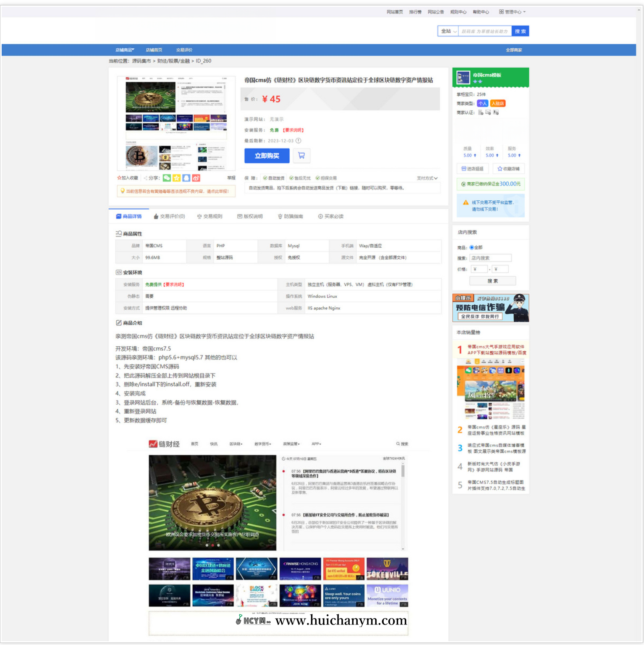Click the 预防电信诈骗 banner
The height and width of the screenshot is (645, 644).
point(490,308)
